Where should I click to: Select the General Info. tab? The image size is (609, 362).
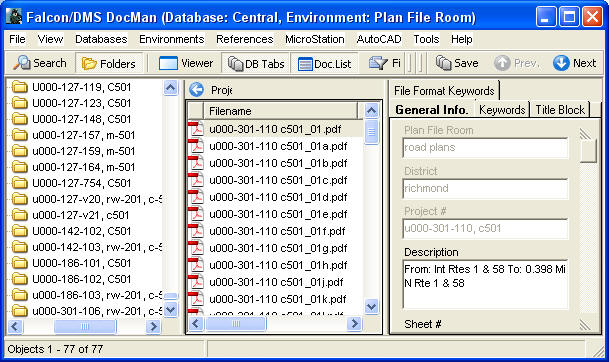432,110
